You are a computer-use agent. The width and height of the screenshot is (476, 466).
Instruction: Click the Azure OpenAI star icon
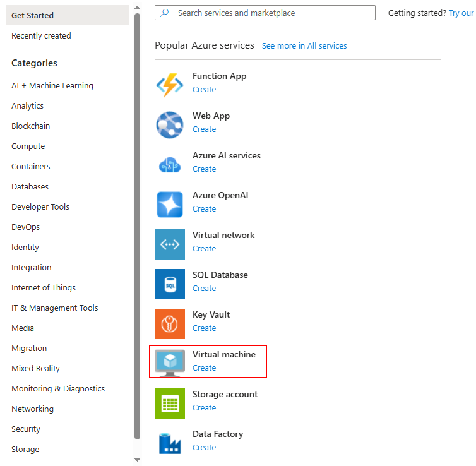(x=170, y=205)
